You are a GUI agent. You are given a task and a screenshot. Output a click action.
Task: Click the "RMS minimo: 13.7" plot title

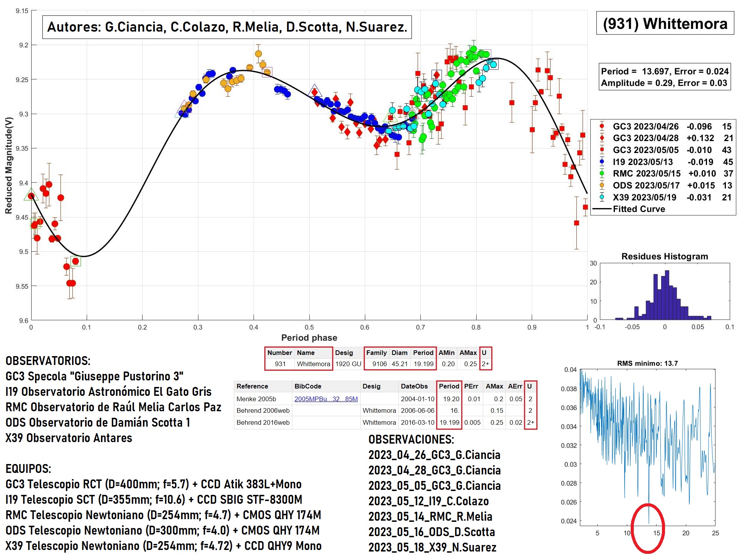tap(647, 363)
